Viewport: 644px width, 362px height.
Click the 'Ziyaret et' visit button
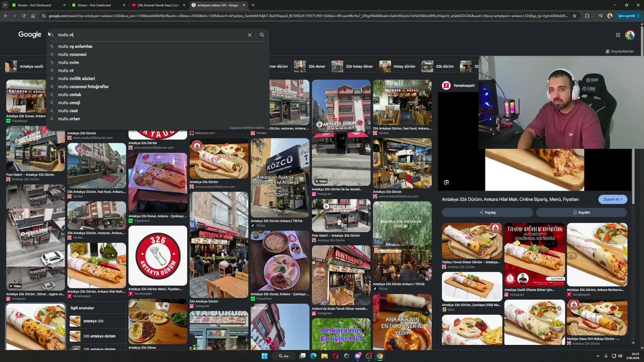(613, 199)
